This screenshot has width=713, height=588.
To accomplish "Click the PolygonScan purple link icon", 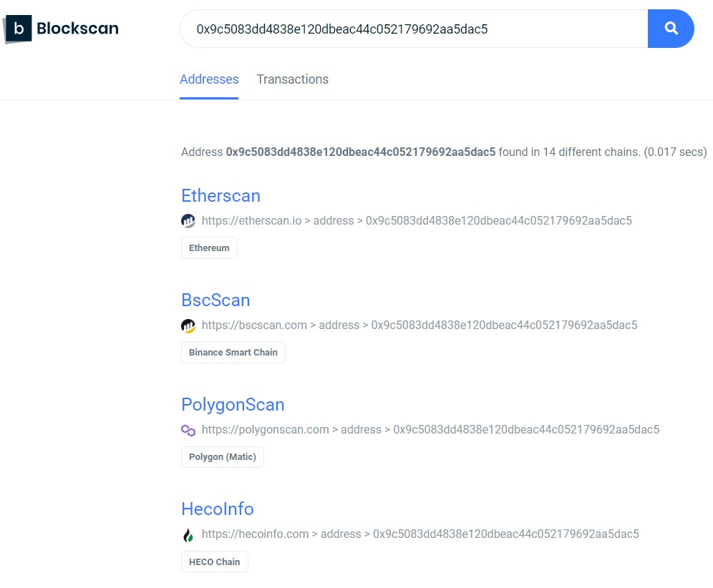I will (x=188, y=430).
